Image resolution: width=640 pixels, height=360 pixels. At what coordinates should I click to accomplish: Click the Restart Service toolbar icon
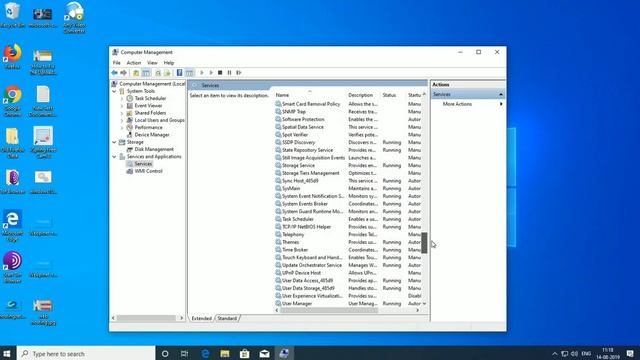click(x=239, y=73)
